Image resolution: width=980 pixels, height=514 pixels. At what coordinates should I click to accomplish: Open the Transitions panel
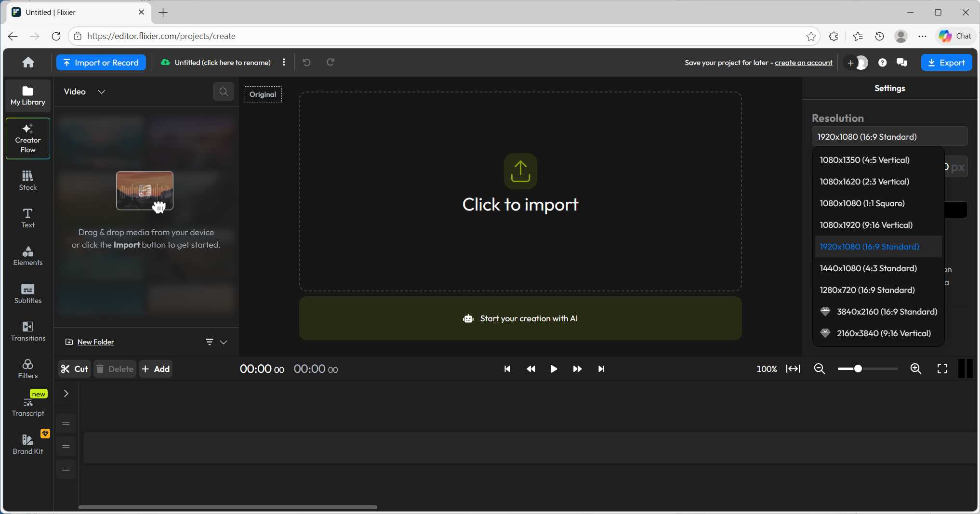tap(27, 331)
